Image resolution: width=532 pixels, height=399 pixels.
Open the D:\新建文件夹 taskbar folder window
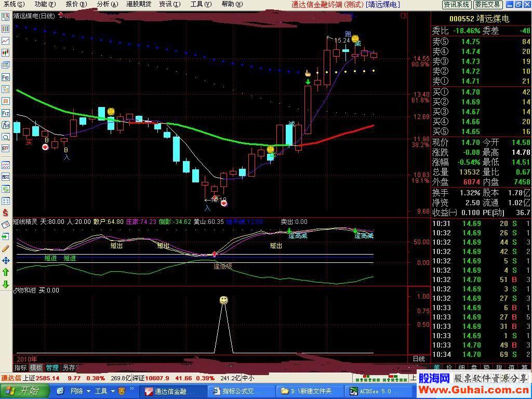pos(310,391)
